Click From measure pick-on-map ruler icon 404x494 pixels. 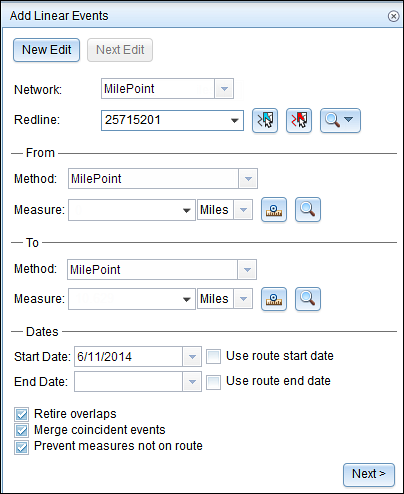click(x=274, y=210)
